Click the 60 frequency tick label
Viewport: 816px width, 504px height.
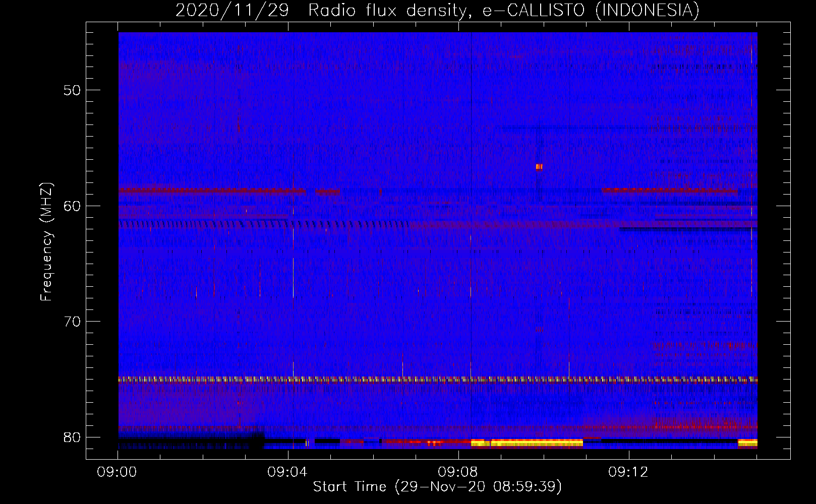point(72,206)
